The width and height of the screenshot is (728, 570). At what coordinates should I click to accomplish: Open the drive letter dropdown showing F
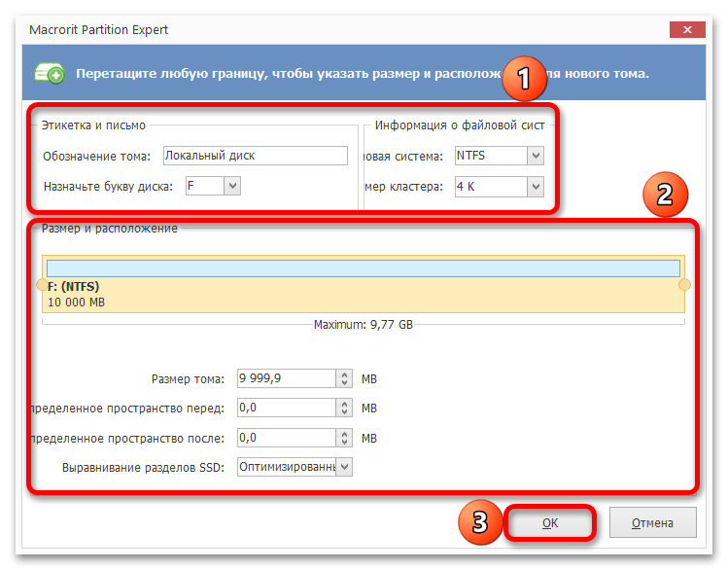pos(232,186)
